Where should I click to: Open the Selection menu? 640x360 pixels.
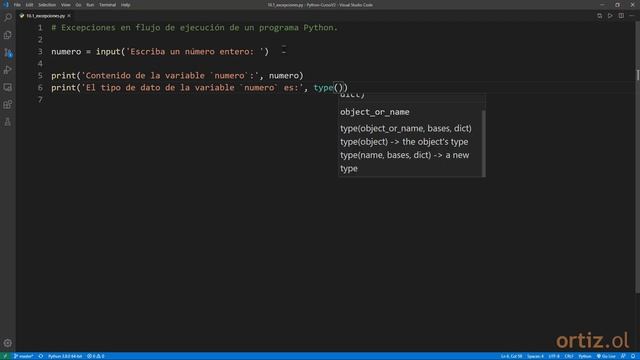[47, 5]
